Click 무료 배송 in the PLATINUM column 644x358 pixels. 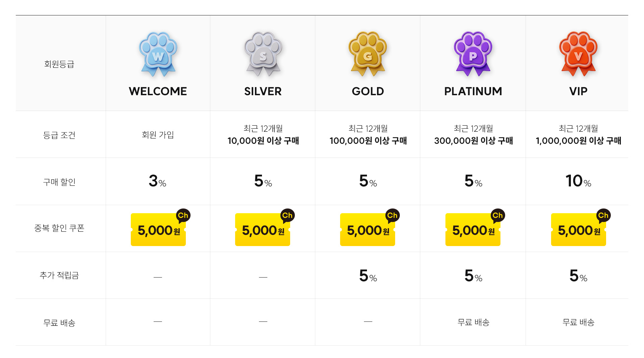tap(473, 322)
